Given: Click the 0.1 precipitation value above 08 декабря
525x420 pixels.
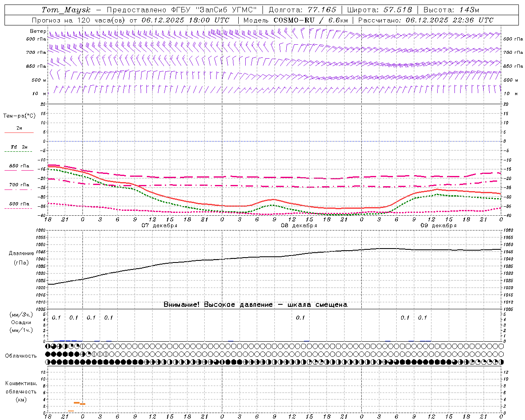Looking at the screenshot, I should [x=300, y=318].
